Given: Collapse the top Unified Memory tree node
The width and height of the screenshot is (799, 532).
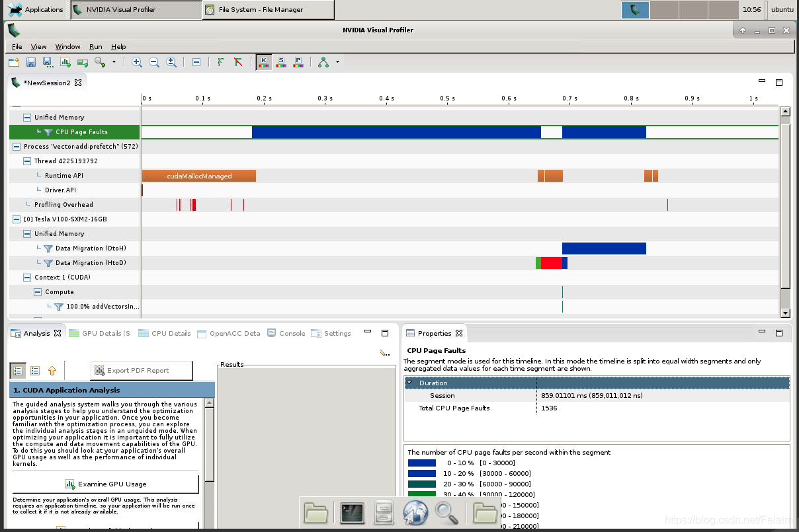Looking at the screenshot, I should 27,118.
